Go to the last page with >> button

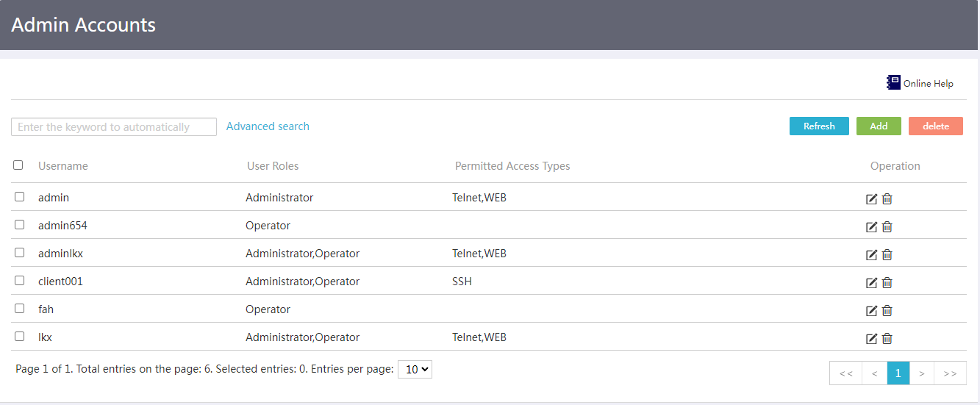(950, 373)
